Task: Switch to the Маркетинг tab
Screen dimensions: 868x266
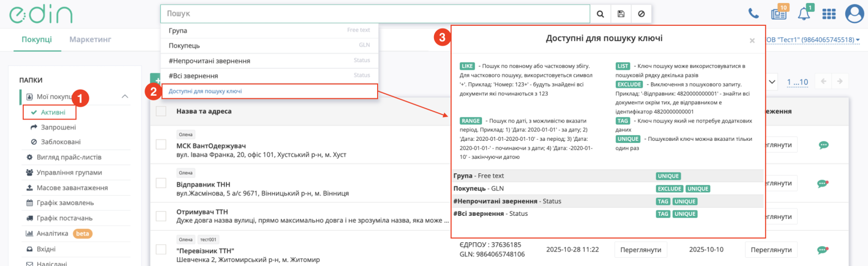Action: tap(90, 39)
